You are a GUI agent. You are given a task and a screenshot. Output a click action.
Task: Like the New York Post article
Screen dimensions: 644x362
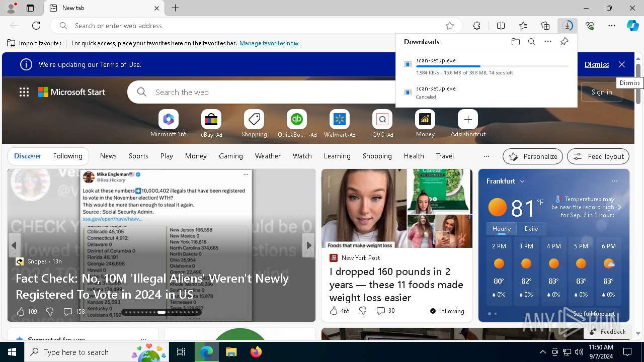click(x=334, y=311)
